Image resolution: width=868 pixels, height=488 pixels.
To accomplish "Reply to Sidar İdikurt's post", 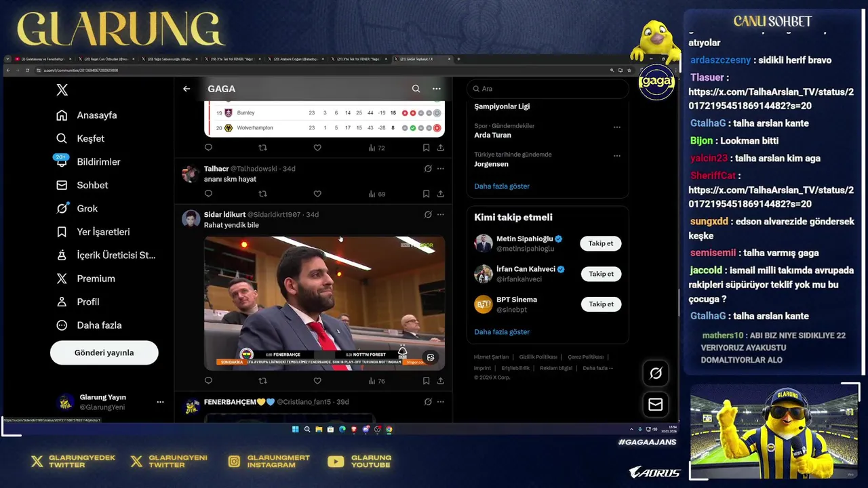I will click(x=208, y=381).
